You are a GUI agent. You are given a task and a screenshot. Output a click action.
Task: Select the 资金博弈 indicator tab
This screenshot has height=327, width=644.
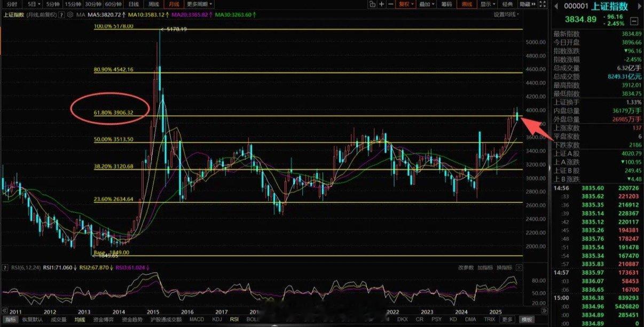pos(104,320)
